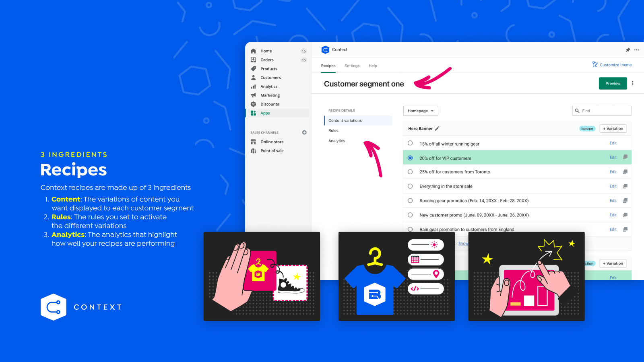Image resolution: width=644 pixels, height=362 pixels.
Task: Pin the Context app with the pin icon
Action: pos(627,49)
